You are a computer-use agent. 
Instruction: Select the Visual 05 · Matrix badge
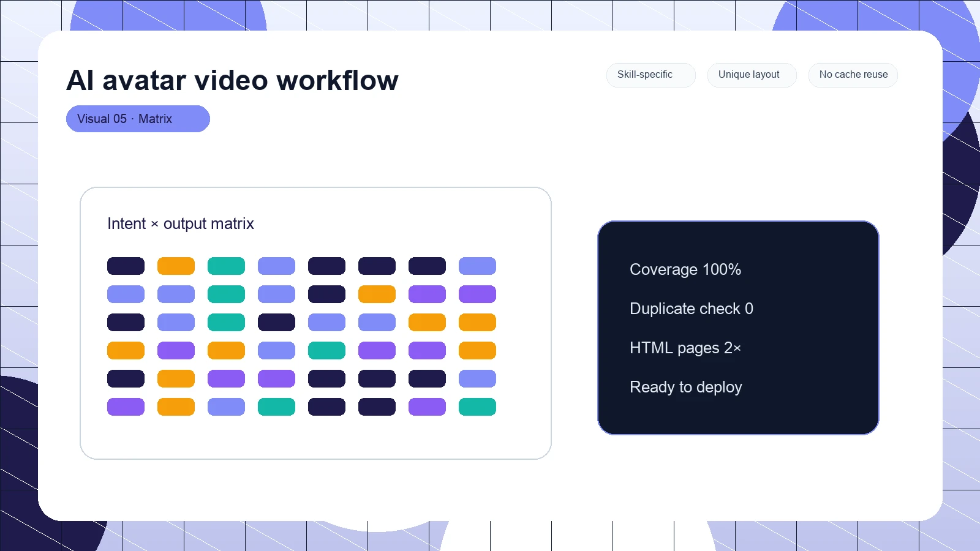coord(138,119)
